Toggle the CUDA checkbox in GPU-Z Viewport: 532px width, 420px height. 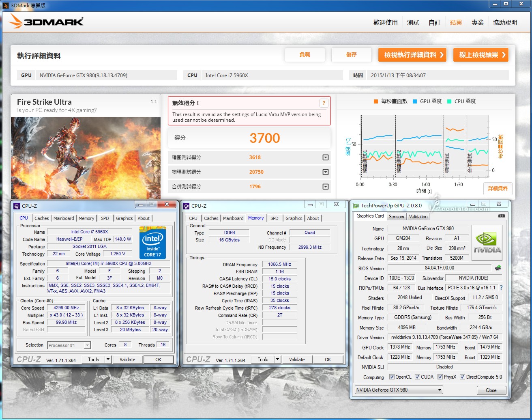[x=417, y=377]
